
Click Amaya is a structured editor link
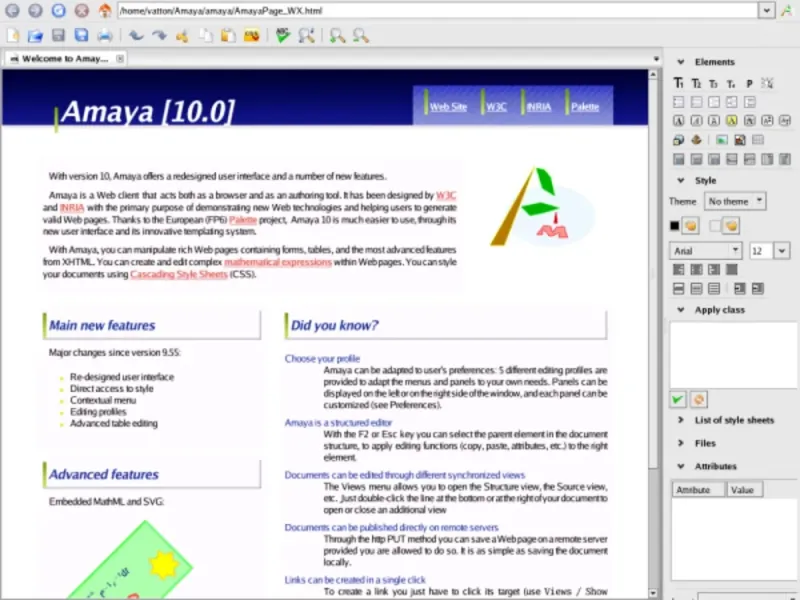pos(338,422)
